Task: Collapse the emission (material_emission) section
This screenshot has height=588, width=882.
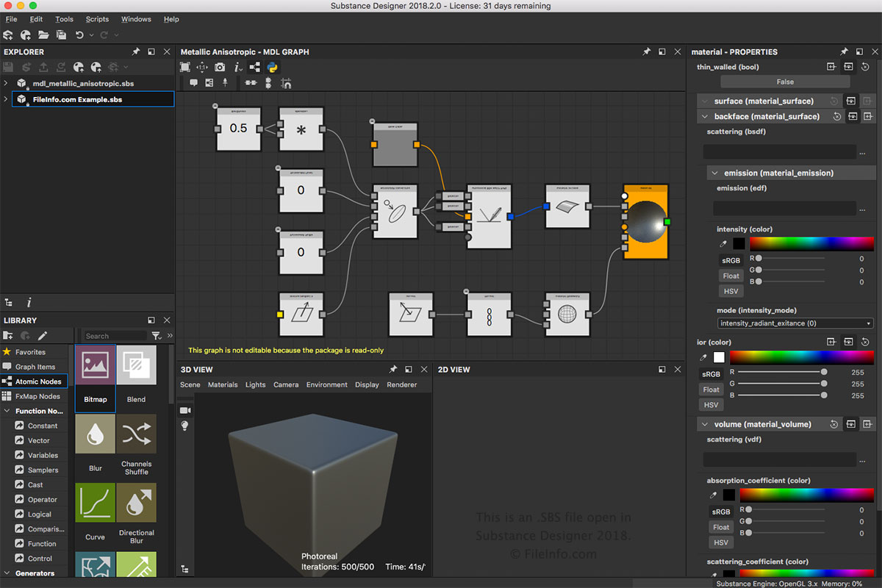Action: pos(716,173)
